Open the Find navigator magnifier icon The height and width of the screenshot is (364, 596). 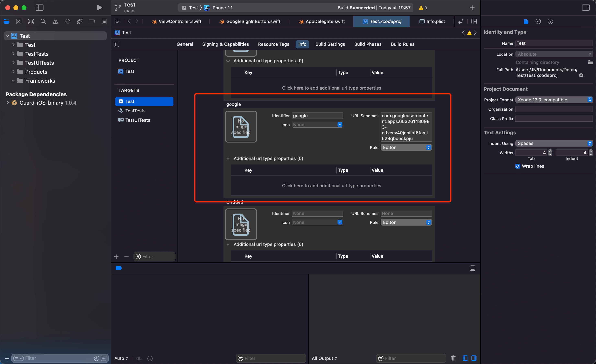43,21
